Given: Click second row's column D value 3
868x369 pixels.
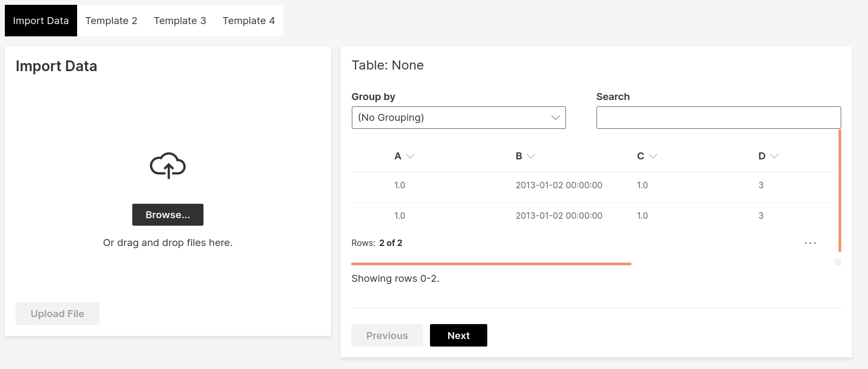Looking at the screenshot, I should click(x=761, y=216).
